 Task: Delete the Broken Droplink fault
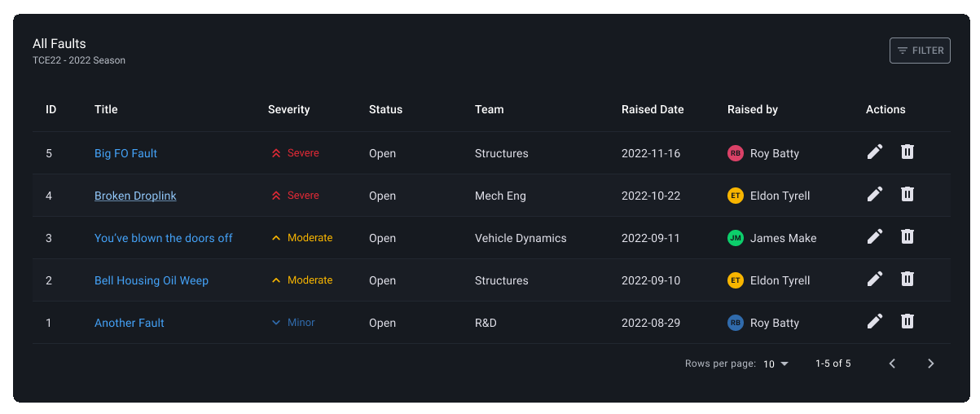pyautogui.click(x=907, y=195)
